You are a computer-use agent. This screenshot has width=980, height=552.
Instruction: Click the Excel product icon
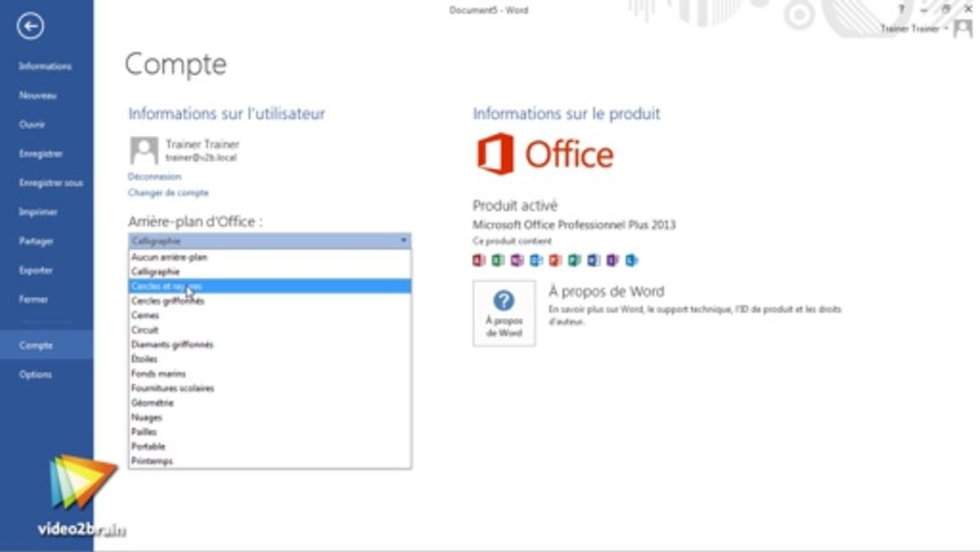[x=498, y=261]
